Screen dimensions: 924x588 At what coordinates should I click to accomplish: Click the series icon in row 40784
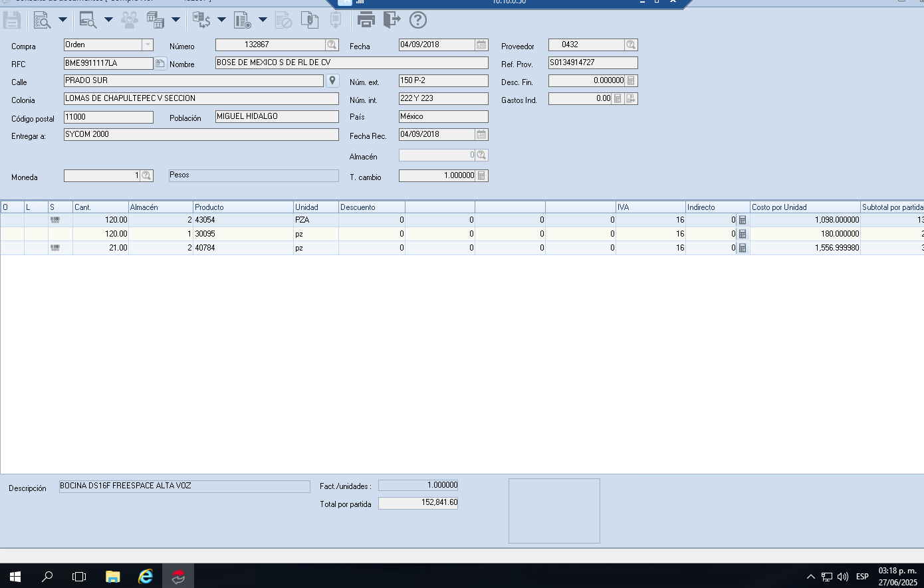point(55,248)
